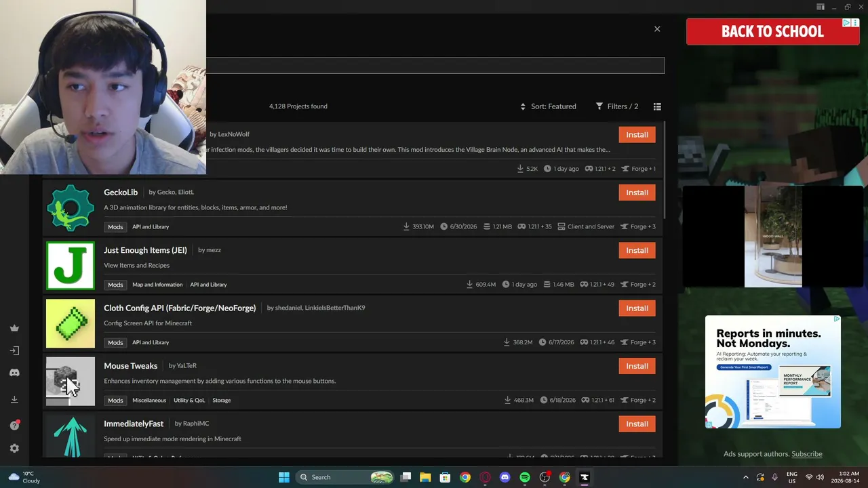Click the Subscribe link under the ads
The height and width of the screenshot is (488, 868).
[x=807, y=454]
